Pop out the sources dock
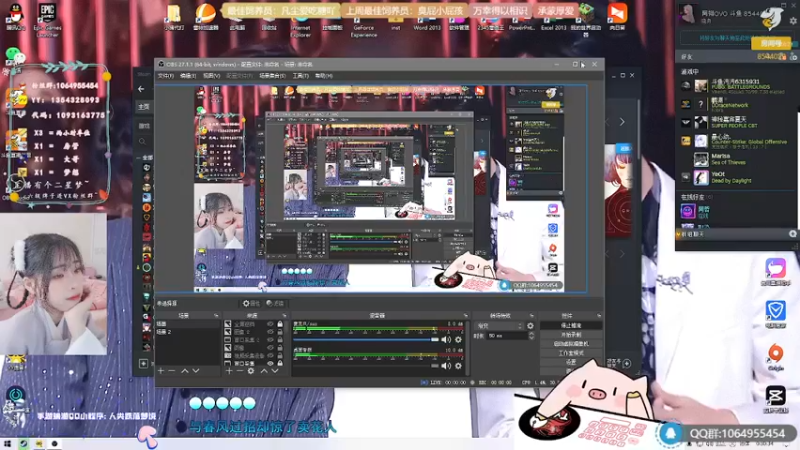The height and width of the screenshot is (450, 800). [284, 316]
